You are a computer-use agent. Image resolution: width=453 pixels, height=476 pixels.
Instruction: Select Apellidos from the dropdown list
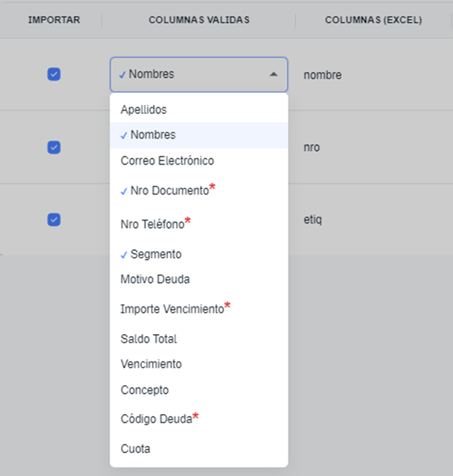tap(144, 110)
